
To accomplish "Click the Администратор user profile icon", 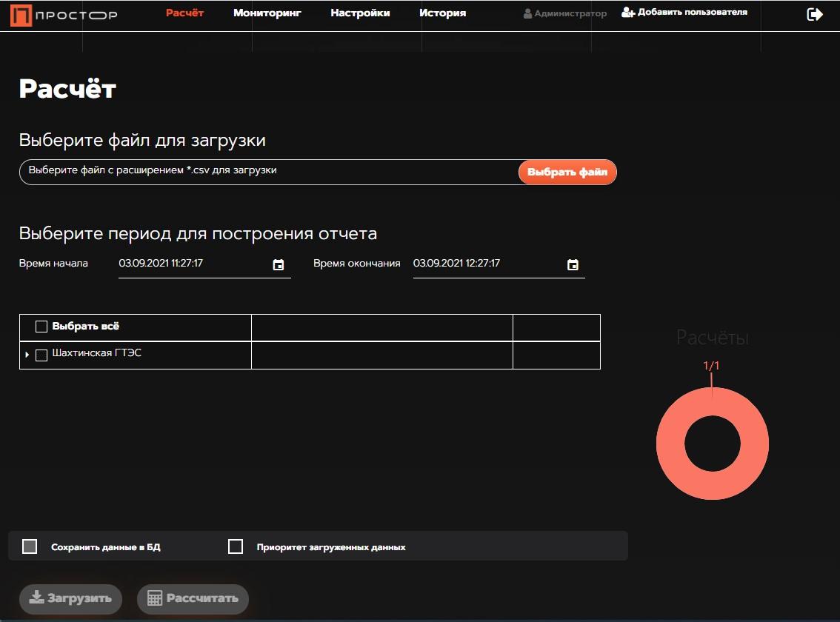I will 527,14.
